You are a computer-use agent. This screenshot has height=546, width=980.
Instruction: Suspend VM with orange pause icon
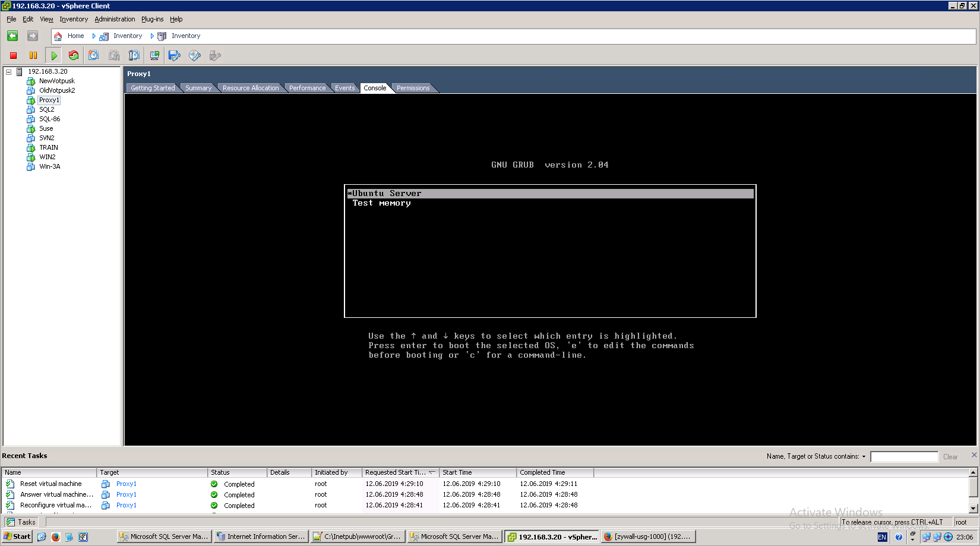point(33,55)
